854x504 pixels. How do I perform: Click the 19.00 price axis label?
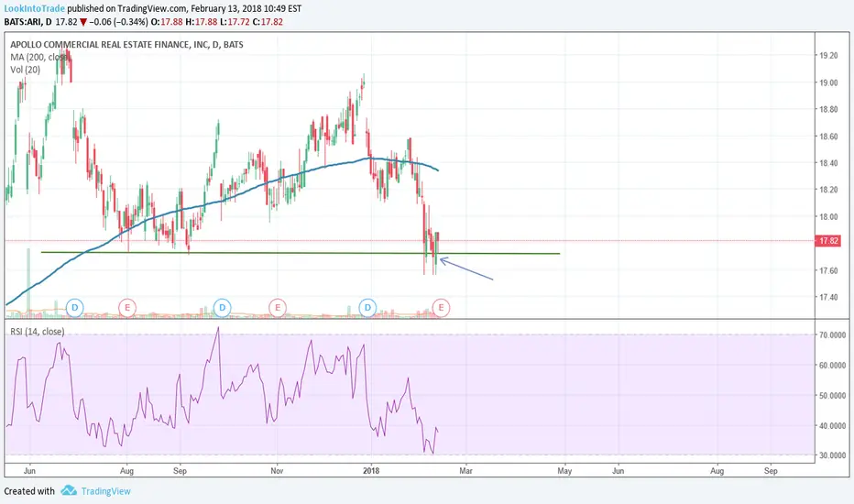click(828, 82)
